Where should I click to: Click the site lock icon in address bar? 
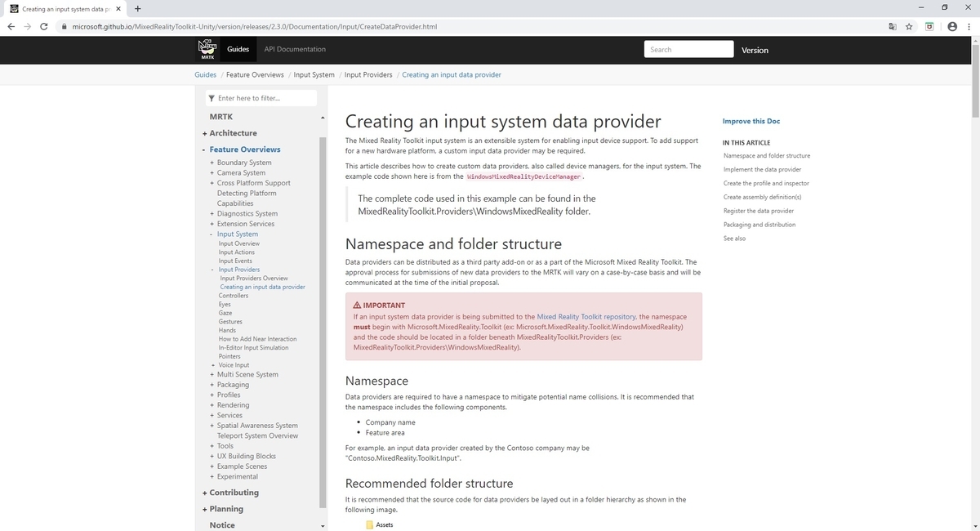point(65,27)
